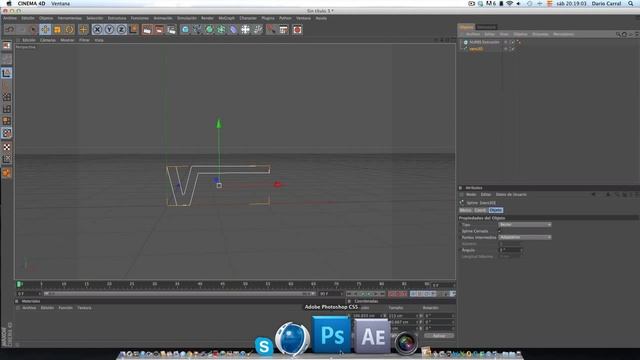Click Spotlight search in the menu bar
Viewport: 640px width, 360px height.
point(631,4)
